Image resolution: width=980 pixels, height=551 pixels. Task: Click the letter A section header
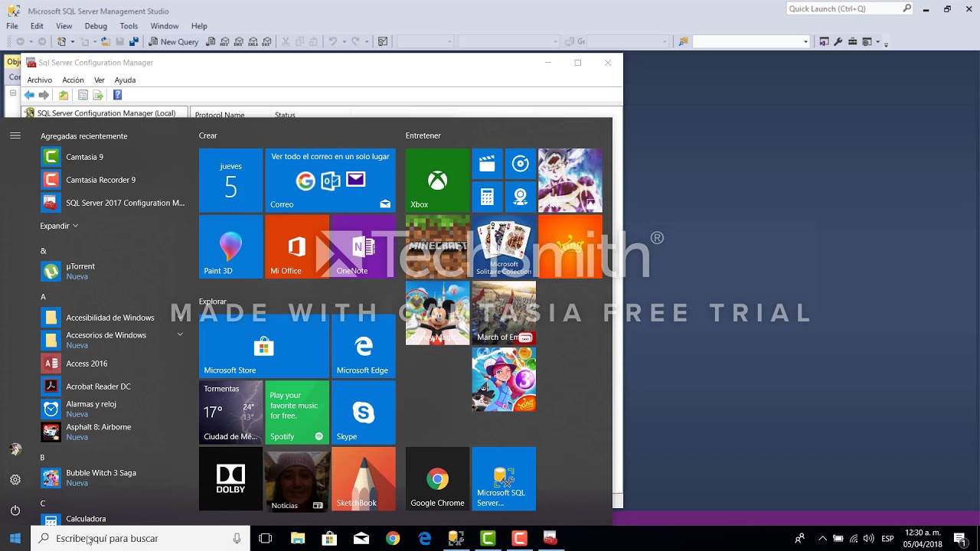(x=43, y=297)
